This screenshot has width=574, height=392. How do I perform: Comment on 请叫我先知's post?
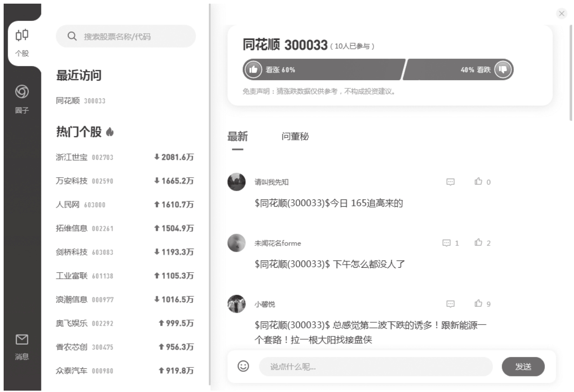click(451, 182)
